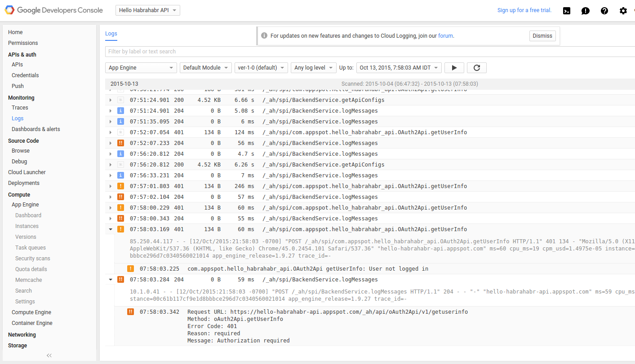Click the info icon in the update banner
Viewport: 635px width, 364px height.
tap(264, 36)
